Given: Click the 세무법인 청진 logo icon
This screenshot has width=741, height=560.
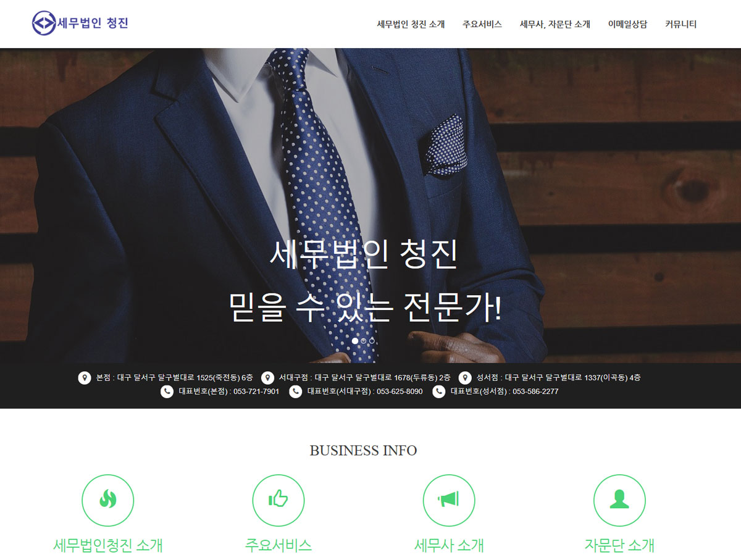Looking at the screenshot, I should (43, 23).
